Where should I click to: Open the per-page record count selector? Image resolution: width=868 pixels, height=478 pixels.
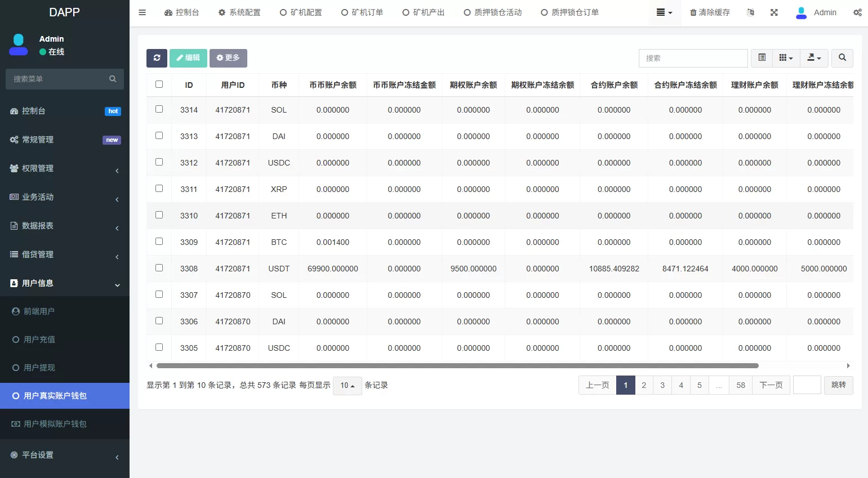[x=347, y=386]
